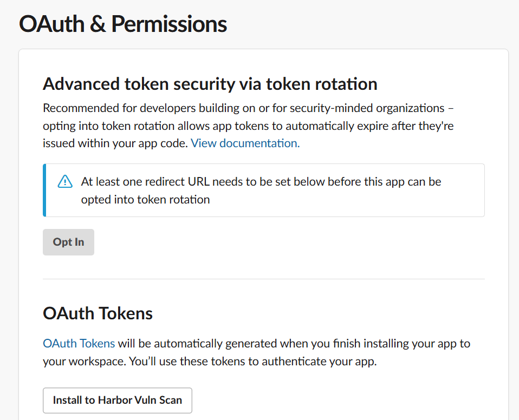Open the View documentation link
The height and width of the screenshot is (420, 519).
(x=245, y=143)
